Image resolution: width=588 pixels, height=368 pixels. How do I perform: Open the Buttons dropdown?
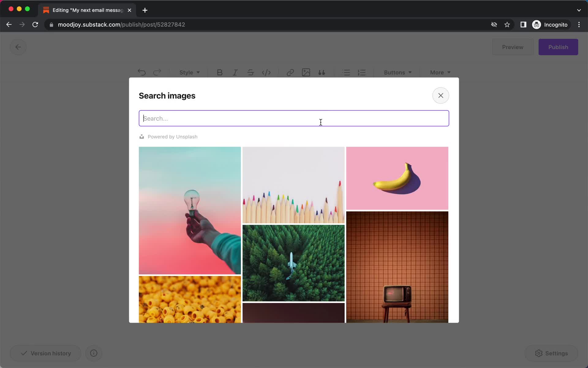[x=398, y=72]
